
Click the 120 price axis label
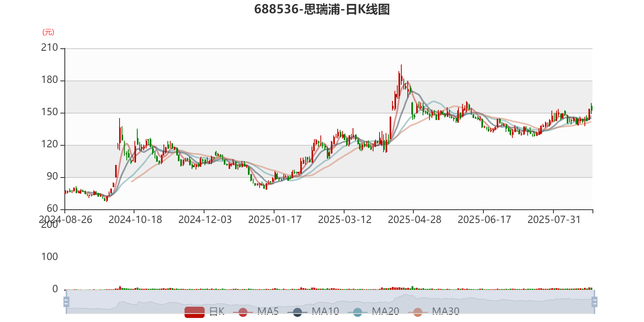50,144
